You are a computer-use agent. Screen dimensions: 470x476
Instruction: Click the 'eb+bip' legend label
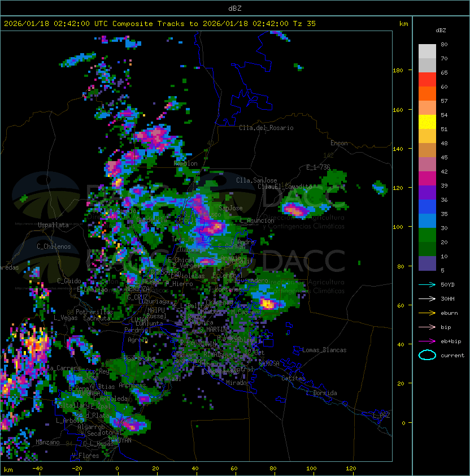pyautogui.click(x=451, y=341)
